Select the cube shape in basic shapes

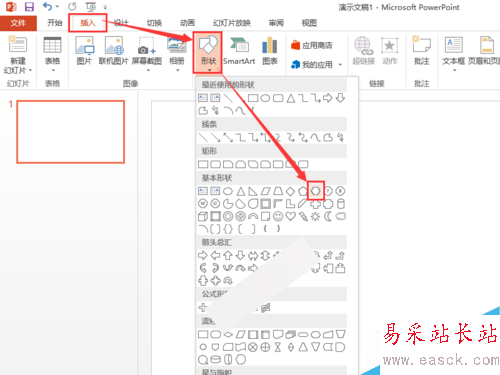point(203,217)
